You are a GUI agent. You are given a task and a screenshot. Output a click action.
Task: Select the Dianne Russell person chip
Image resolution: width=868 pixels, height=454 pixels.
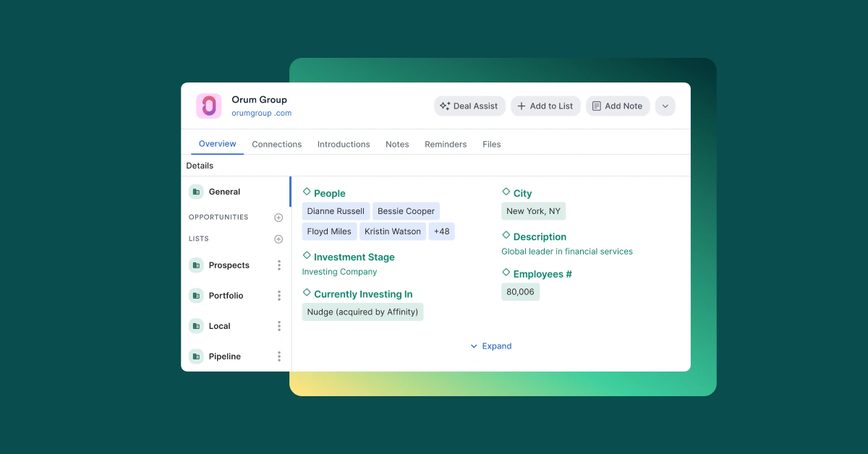click(336, 211)
